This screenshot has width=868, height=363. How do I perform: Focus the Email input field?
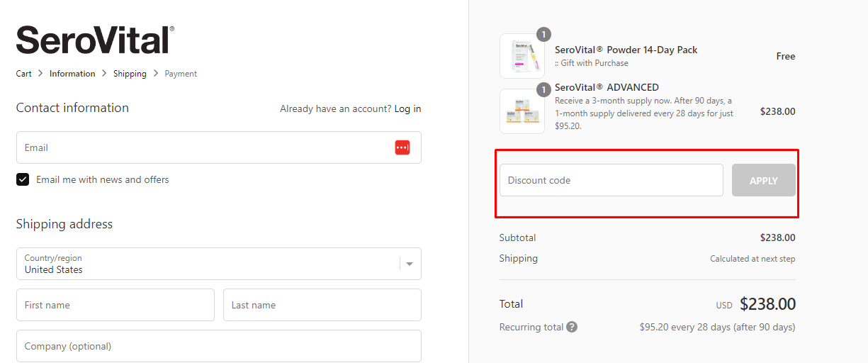pos(219,147)
